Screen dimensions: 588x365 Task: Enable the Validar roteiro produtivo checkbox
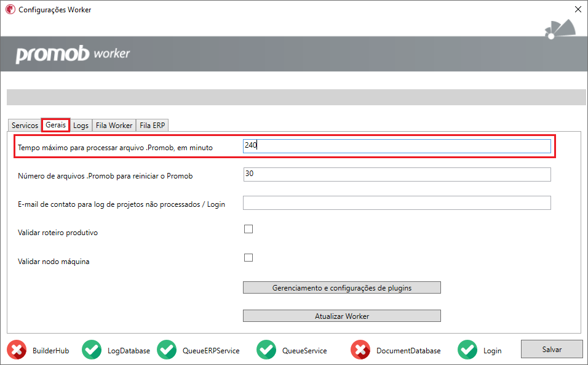click(248, 229)
